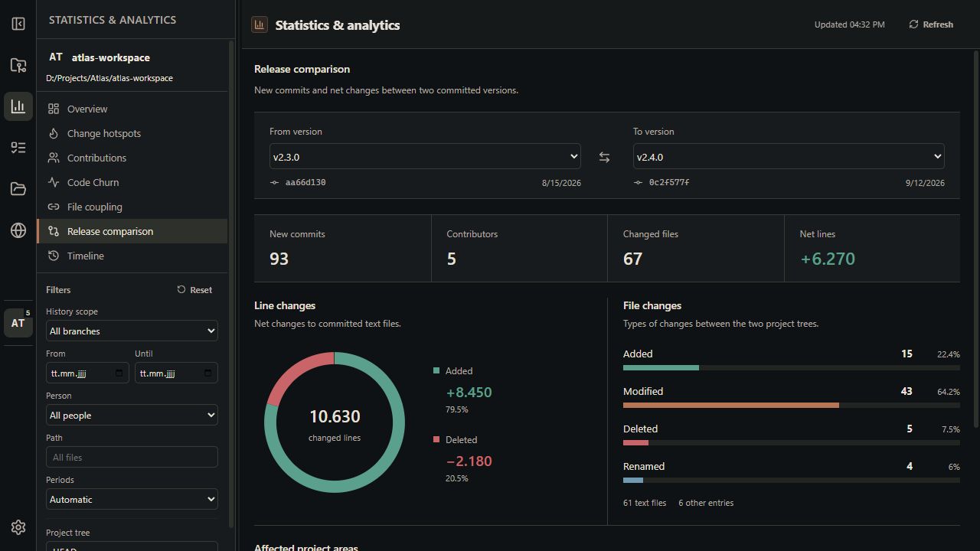980x551 pixels.
Task: Click the Updated 04:32 PM text
Action: tap(849, 24)
